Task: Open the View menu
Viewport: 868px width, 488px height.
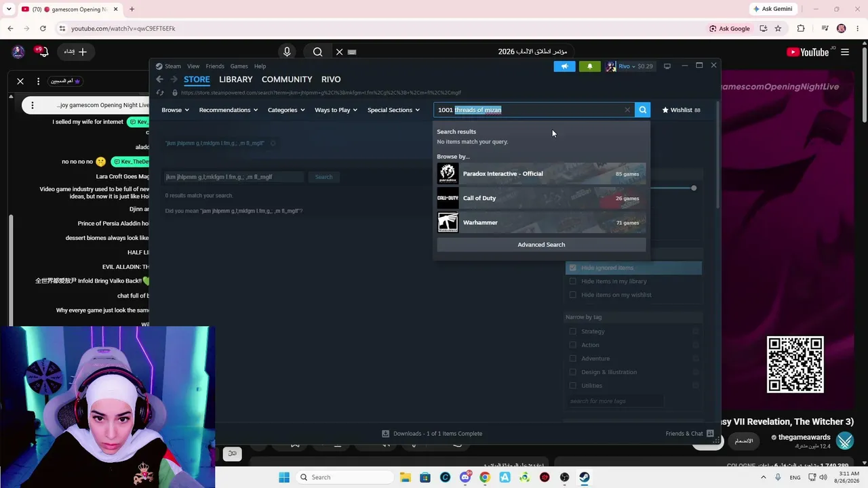Action: (193, 66)
